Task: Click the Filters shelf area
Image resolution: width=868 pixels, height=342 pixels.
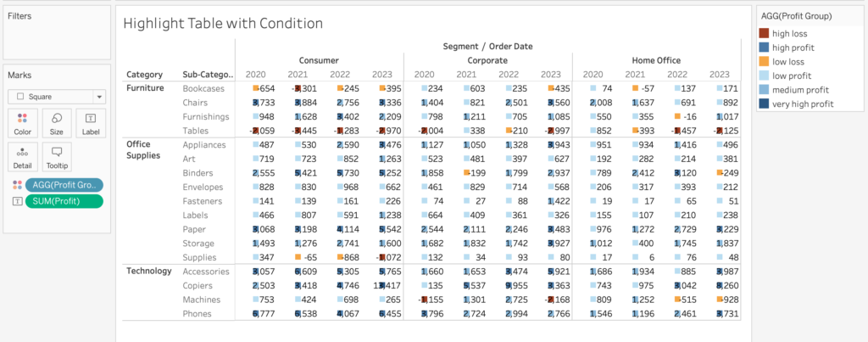Action: (56, 34)
